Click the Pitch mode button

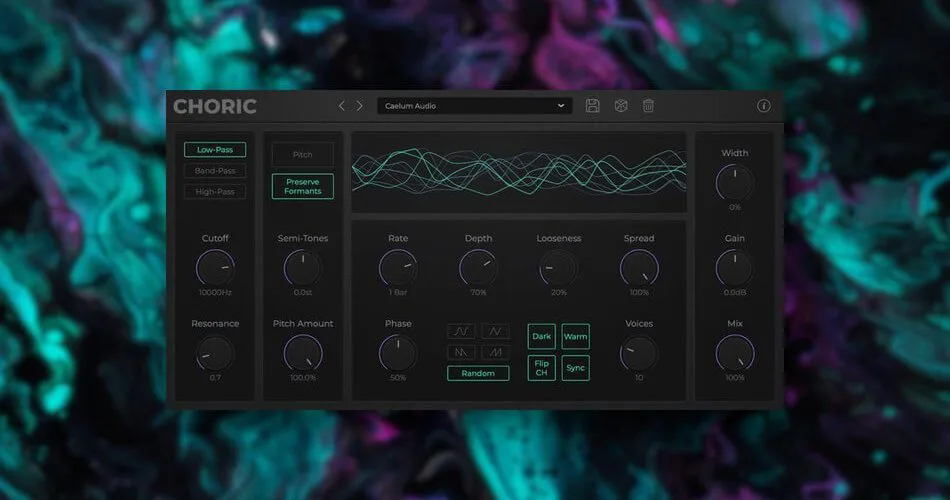[302, 155]
